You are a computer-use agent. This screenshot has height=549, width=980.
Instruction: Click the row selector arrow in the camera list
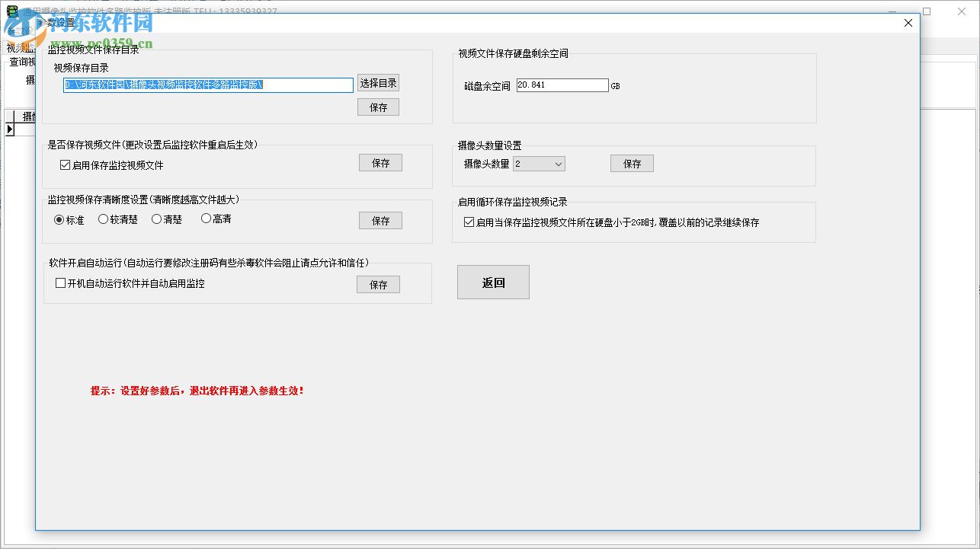coord(10,129)
